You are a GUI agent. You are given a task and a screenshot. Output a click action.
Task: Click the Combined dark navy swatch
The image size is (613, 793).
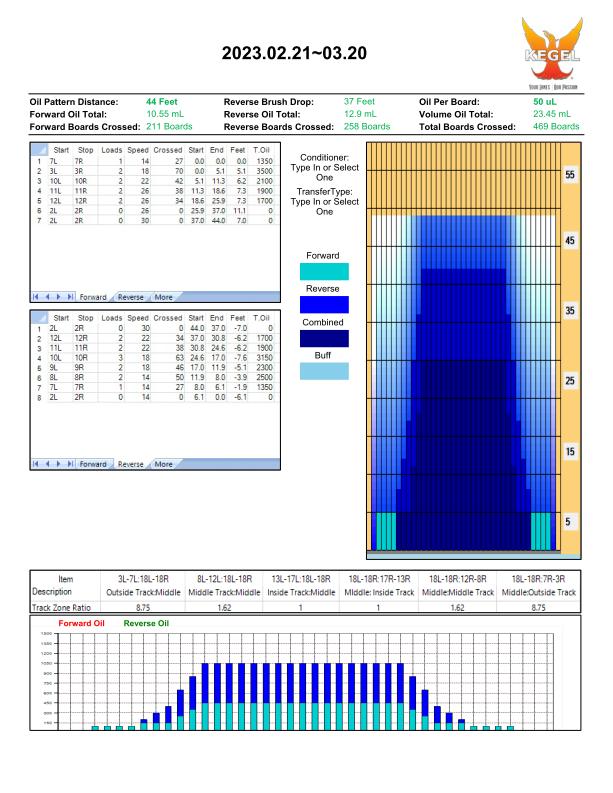coord(324,338)
